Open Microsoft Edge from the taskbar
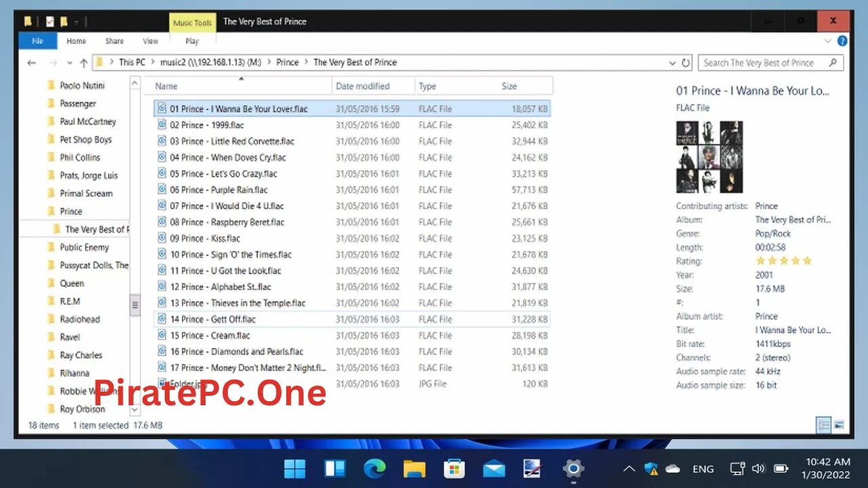Viewport: 868px width, 488px height. pos(374,468)
